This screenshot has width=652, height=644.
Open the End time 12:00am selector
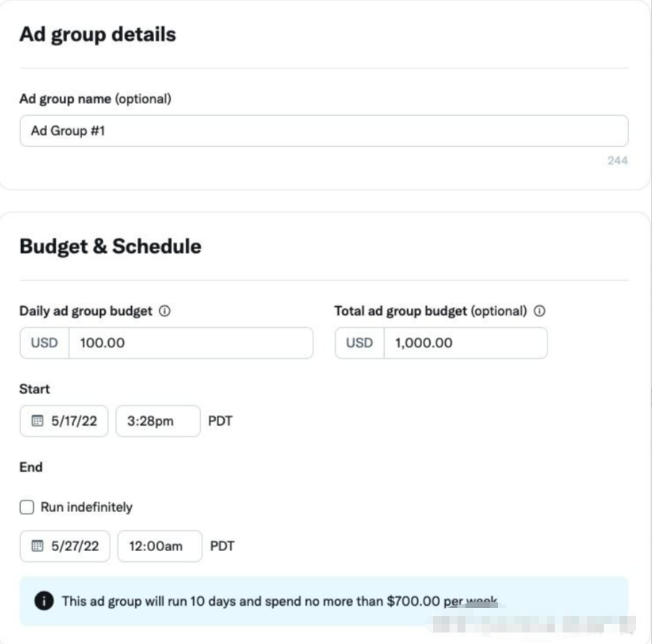159,546
